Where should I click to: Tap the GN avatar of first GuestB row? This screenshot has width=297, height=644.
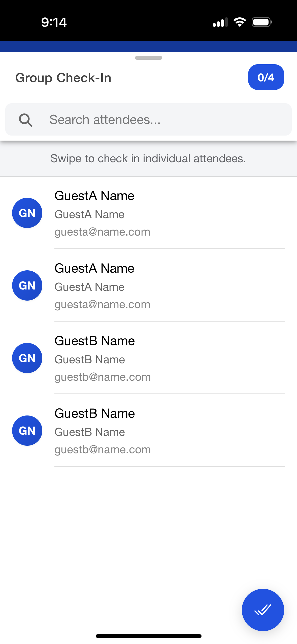point(27,358)
